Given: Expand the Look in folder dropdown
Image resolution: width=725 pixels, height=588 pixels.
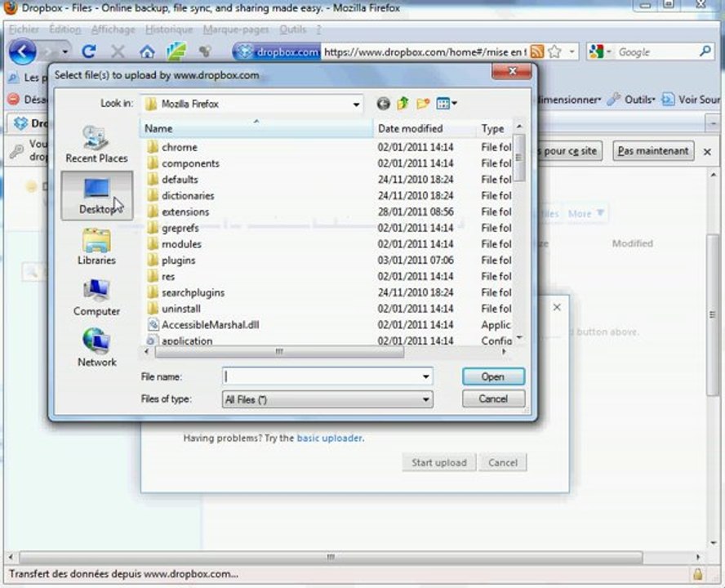Looking at the screenshot, I should (x=356, y=104).
